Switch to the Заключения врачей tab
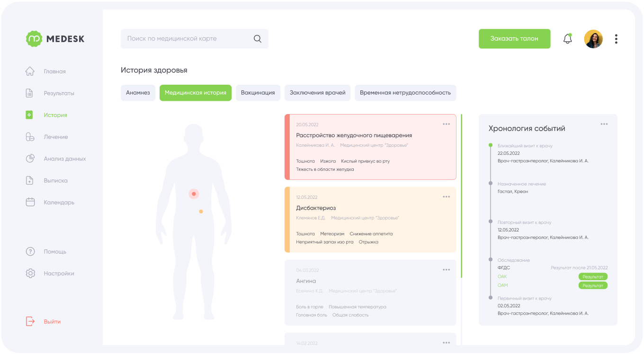This screenshot has width=644, height=354. pyautogui.click(x=318, y=93)
